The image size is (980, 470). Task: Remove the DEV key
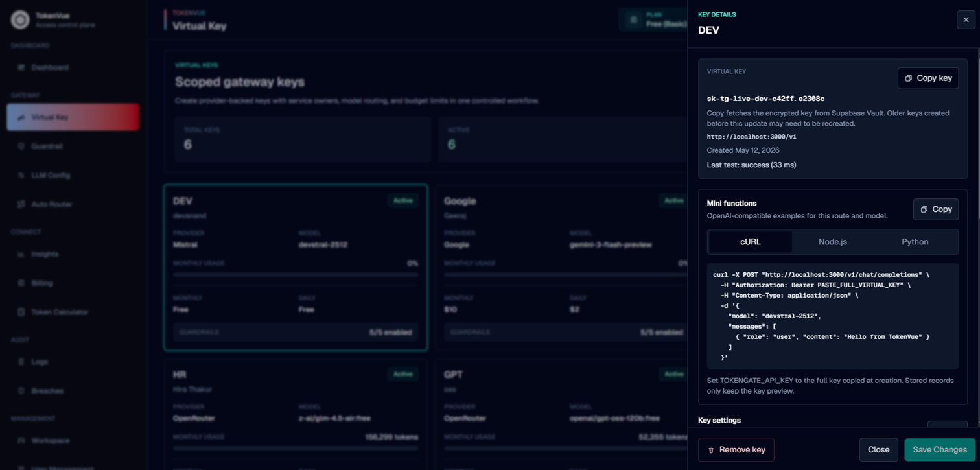tap(736, 450)
